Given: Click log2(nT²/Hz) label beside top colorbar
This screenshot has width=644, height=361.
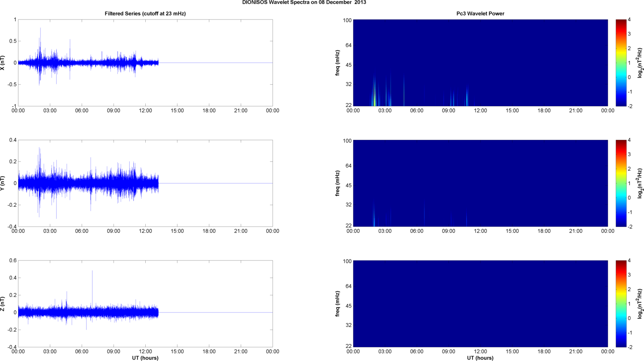Looking at the screenshot, I should click(x=640, y=63).
